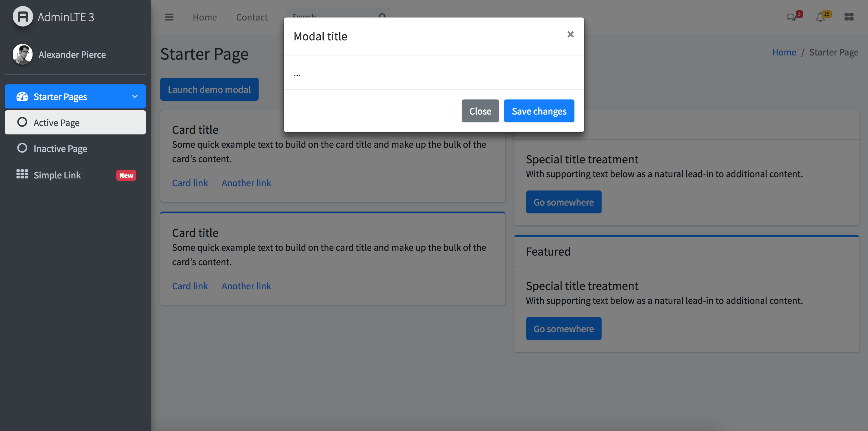Toggle the sidebar with the hamburger icon
This screenshot has height=431, width=868.
[169, 17]
